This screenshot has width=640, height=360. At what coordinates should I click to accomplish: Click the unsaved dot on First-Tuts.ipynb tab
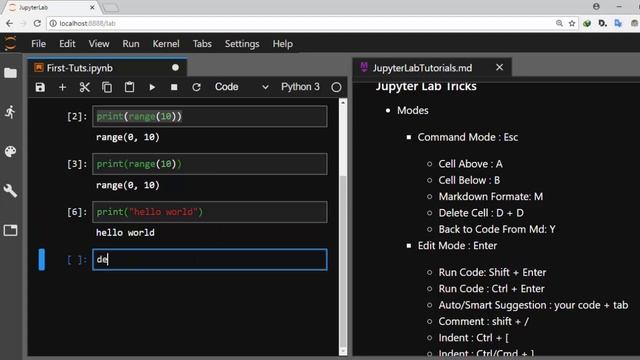(x=176, y=67)
